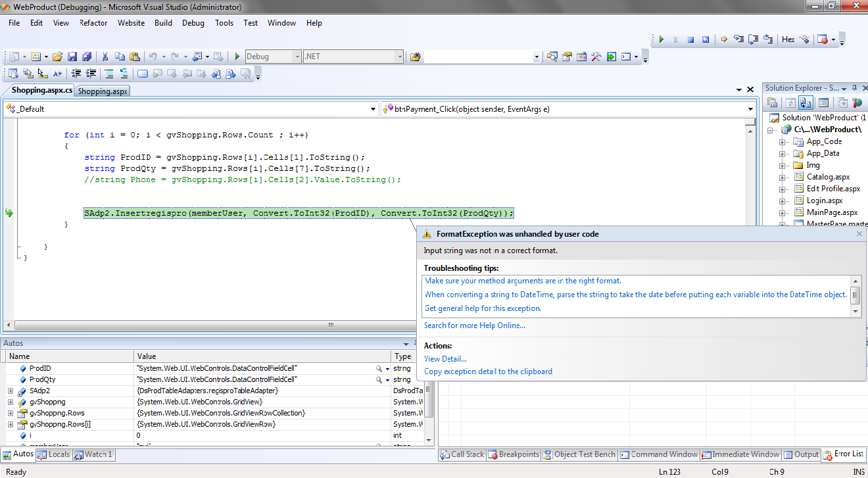Click the ASP.NET Configuration icon in Solution Explorer
868x478 pixels.
click(857, 103)
